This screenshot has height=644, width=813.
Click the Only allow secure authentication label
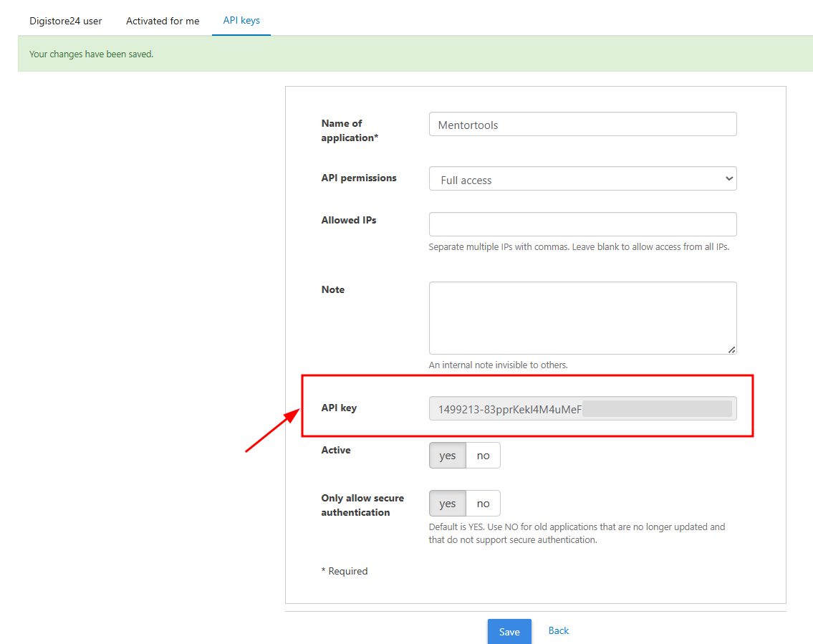(362, 505)
